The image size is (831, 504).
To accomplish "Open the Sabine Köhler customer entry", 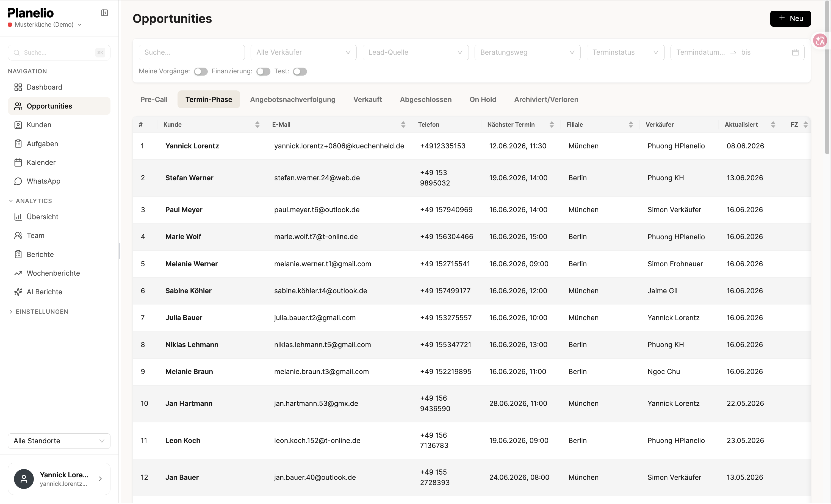I will [x=472, y=291].
